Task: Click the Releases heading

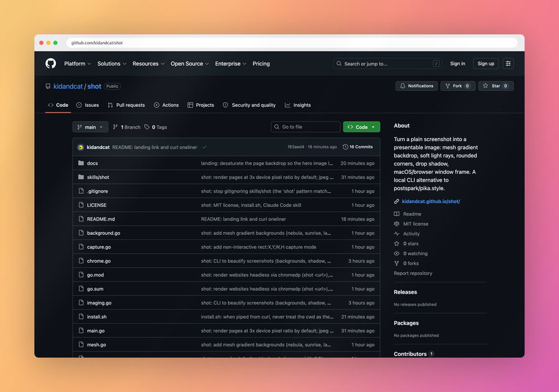Action: [406, 292]
